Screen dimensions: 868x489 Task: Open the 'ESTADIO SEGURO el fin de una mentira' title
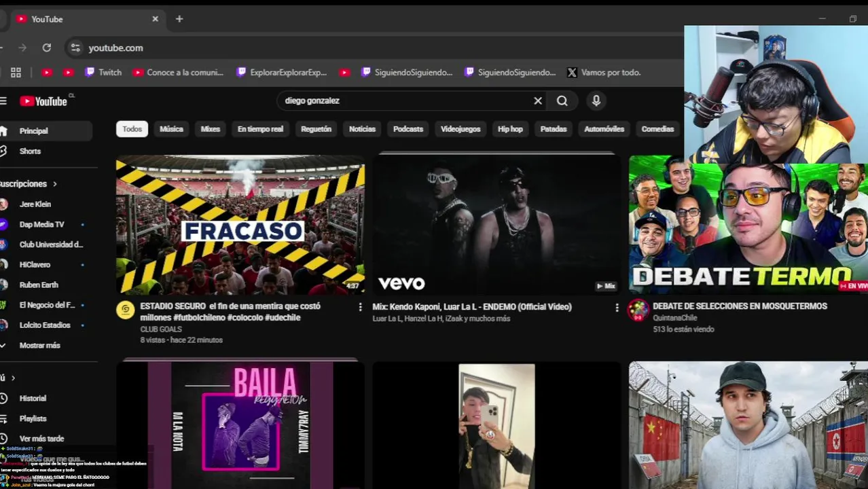[x=230, y=312]
